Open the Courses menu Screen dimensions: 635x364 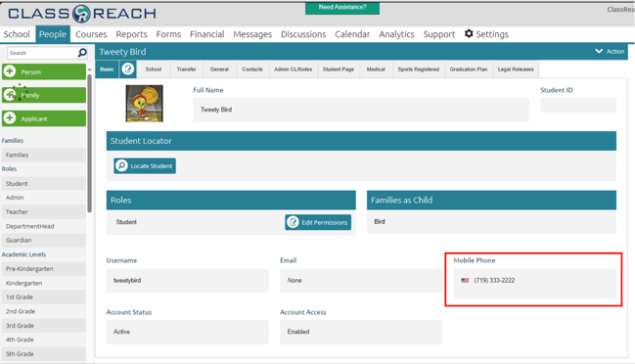(91, 34)
